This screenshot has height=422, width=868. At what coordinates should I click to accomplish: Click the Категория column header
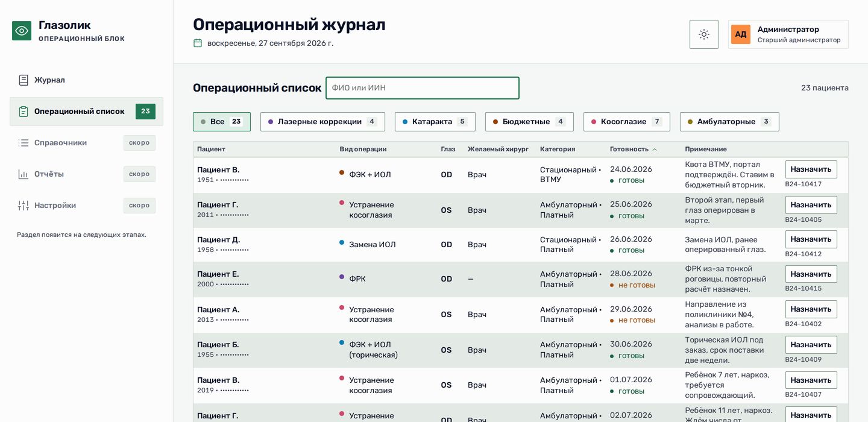pyautogui.click(x=558, y=149)
